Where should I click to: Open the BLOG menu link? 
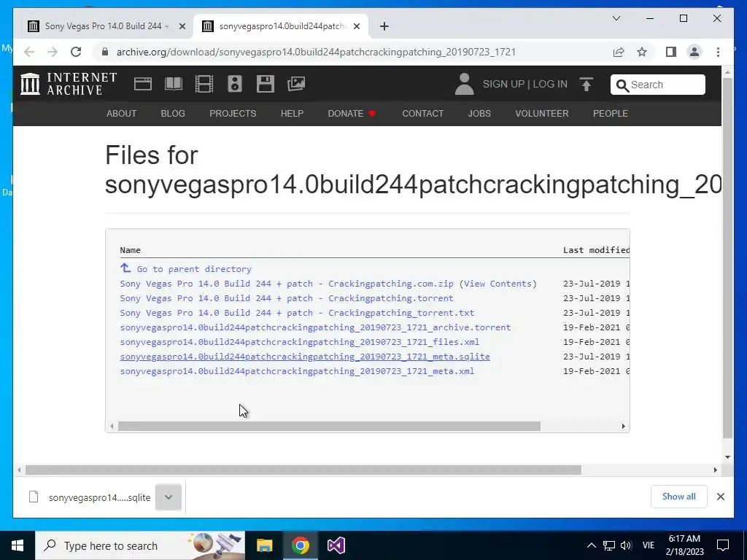click(x=173, y=113)
